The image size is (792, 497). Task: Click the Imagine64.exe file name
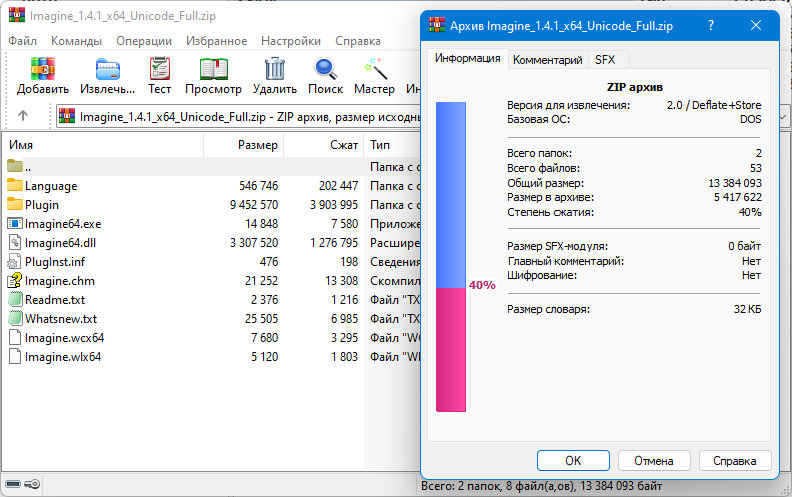[63, 224]
